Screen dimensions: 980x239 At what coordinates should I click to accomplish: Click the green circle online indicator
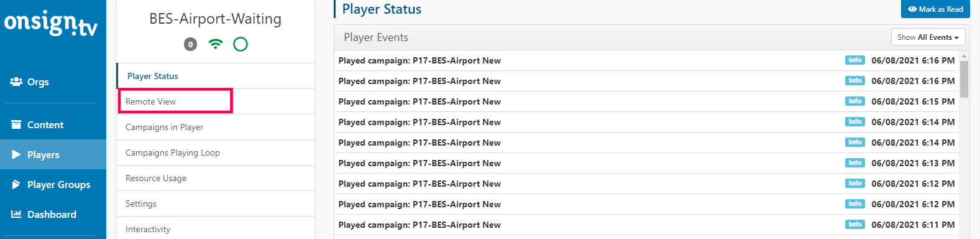(240, 44)
